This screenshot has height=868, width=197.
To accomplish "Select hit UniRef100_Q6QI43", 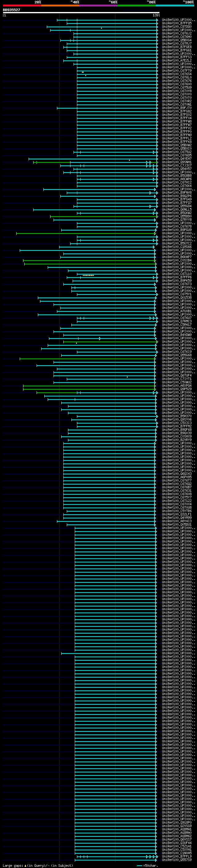I will [x=177, y=474].
